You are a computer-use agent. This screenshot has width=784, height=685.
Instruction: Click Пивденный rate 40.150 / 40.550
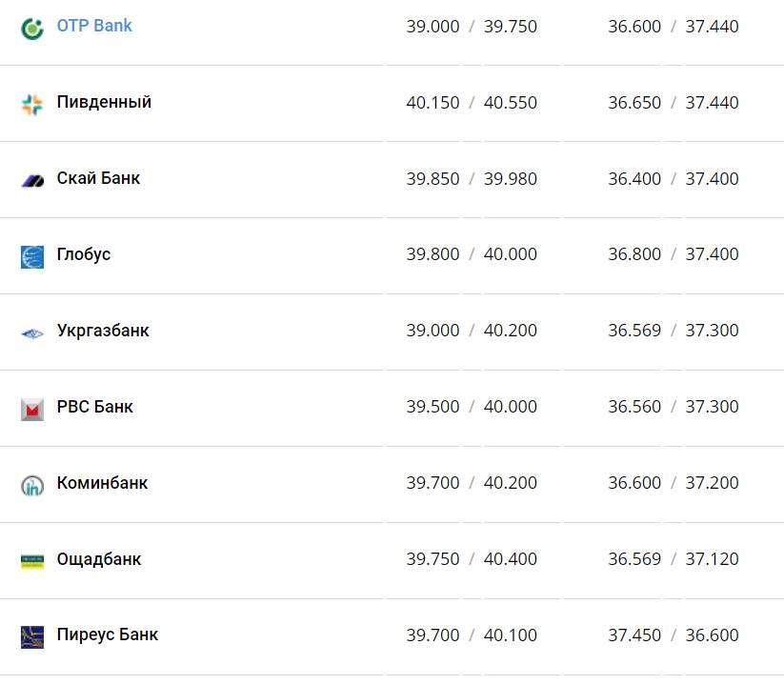[x=472, y=103]
